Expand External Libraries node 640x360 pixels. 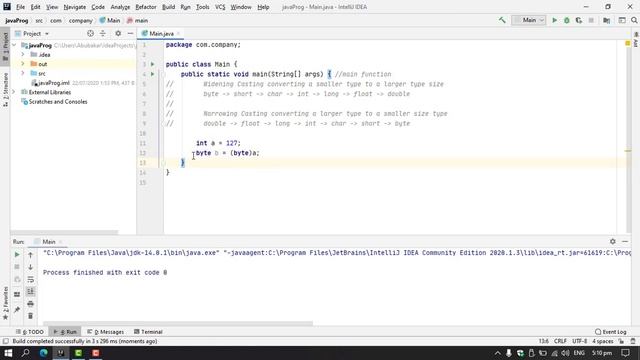[14, 92]
